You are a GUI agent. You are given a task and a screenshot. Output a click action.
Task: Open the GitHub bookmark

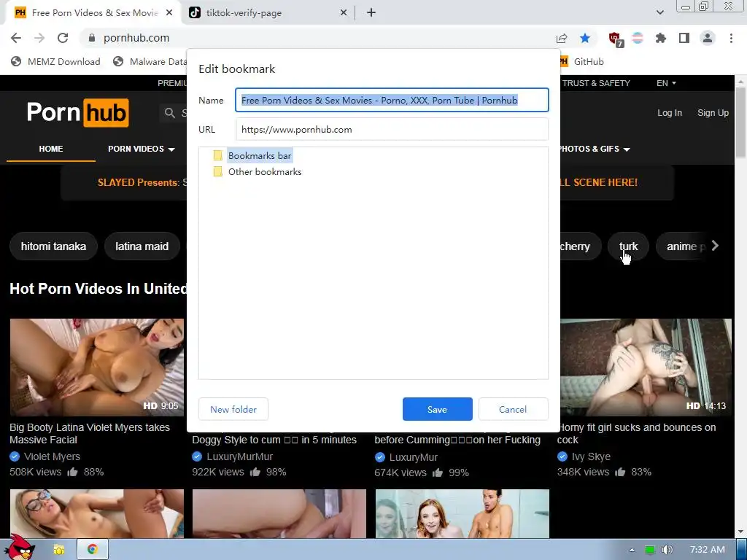(x=581, y=61)
